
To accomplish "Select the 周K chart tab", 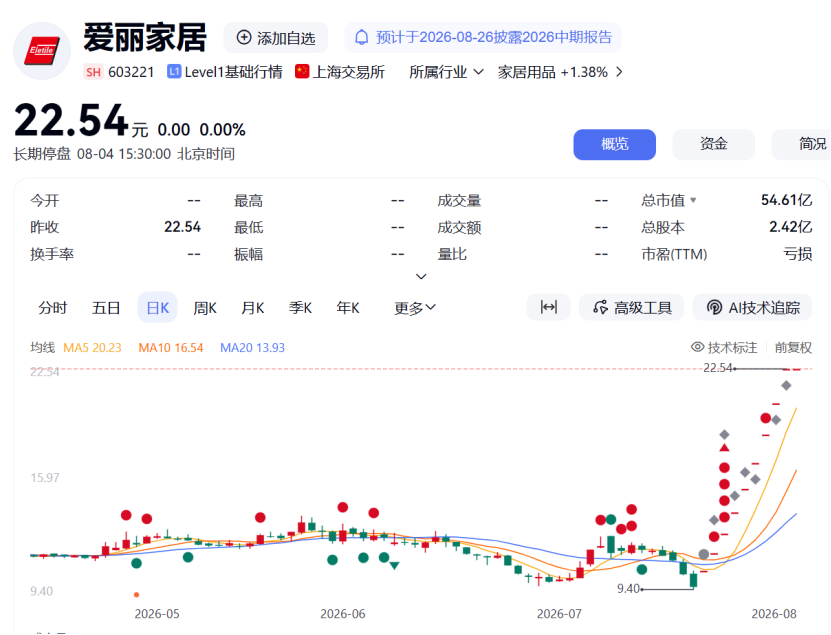I will [205, 307].
